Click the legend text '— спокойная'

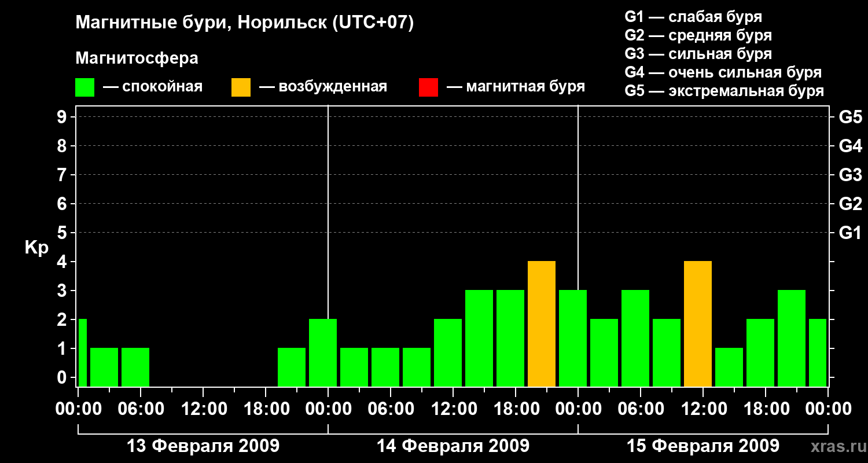point(153,87)
